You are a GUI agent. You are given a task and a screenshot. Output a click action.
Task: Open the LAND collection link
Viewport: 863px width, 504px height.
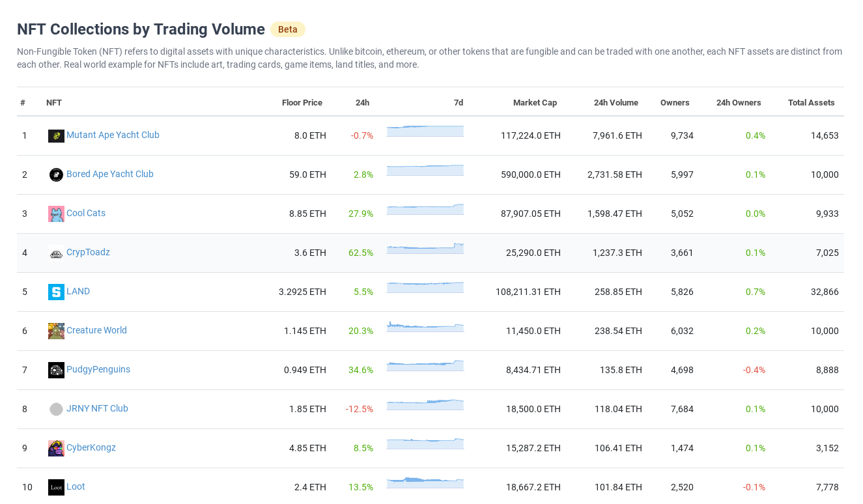pyautogui.click(x=78, y=291)
